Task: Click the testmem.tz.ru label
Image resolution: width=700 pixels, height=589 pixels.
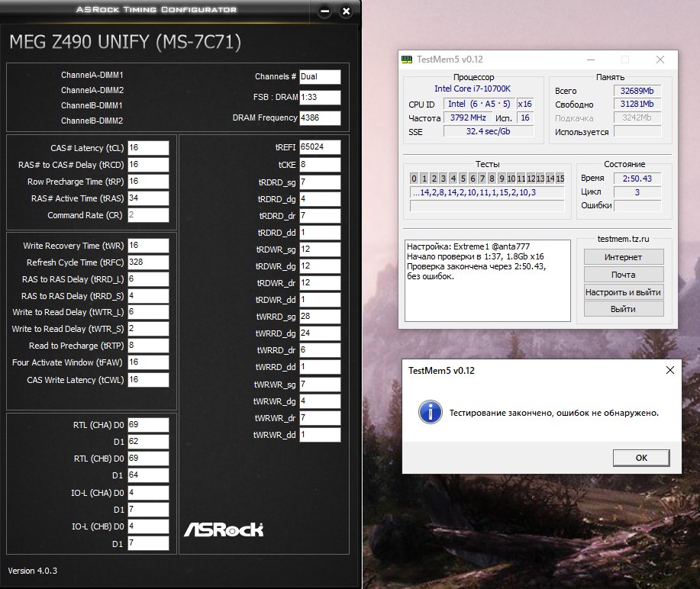Action: pyautogui.click(x=623, y=239)
